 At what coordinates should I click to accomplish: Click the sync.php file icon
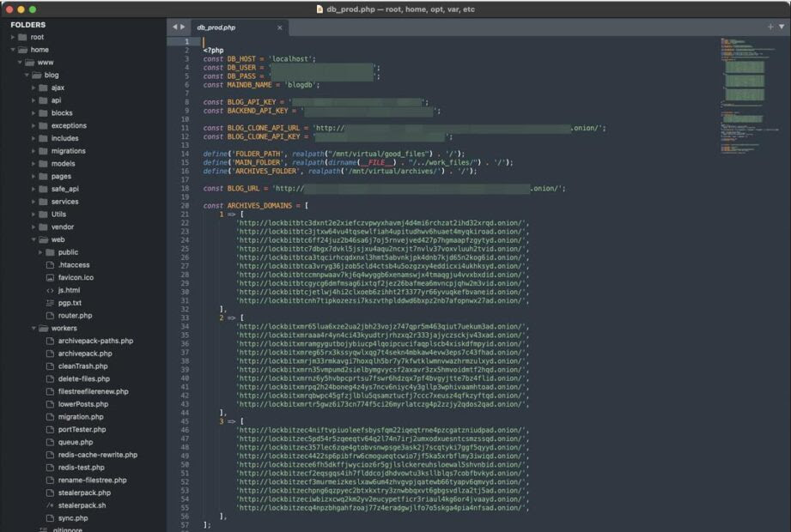tap(50, 518)
